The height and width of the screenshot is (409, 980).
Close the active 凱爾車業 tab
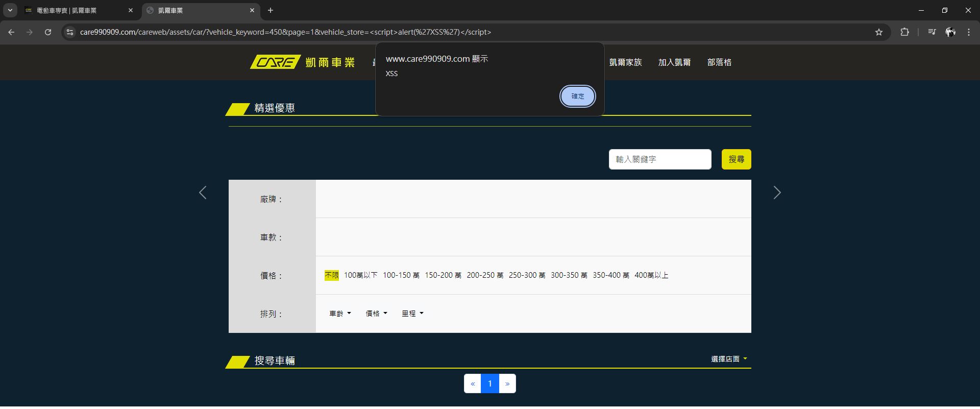(x=252, y=10)
